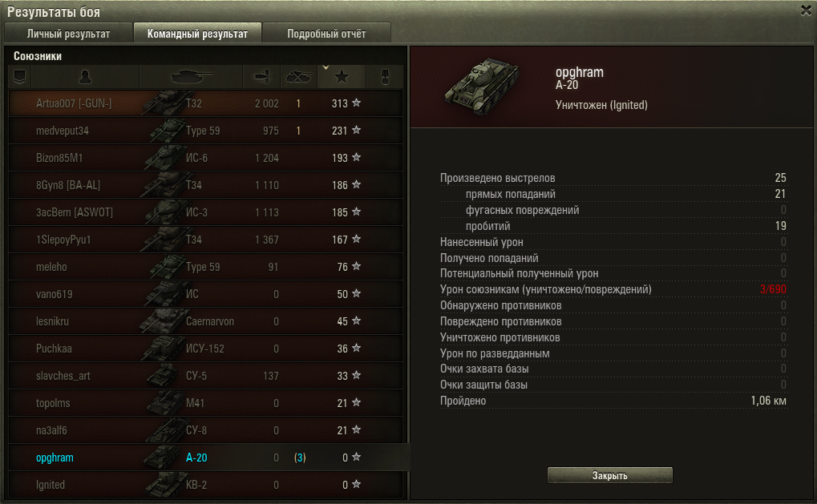
Task: Click A-20 tank image in details panel
Action: click(x=481, y=86)
